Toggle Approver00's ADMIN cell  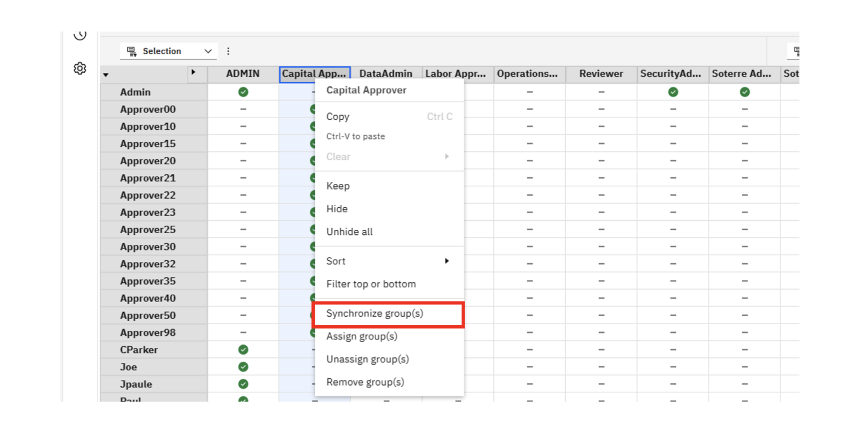[243, 110]
